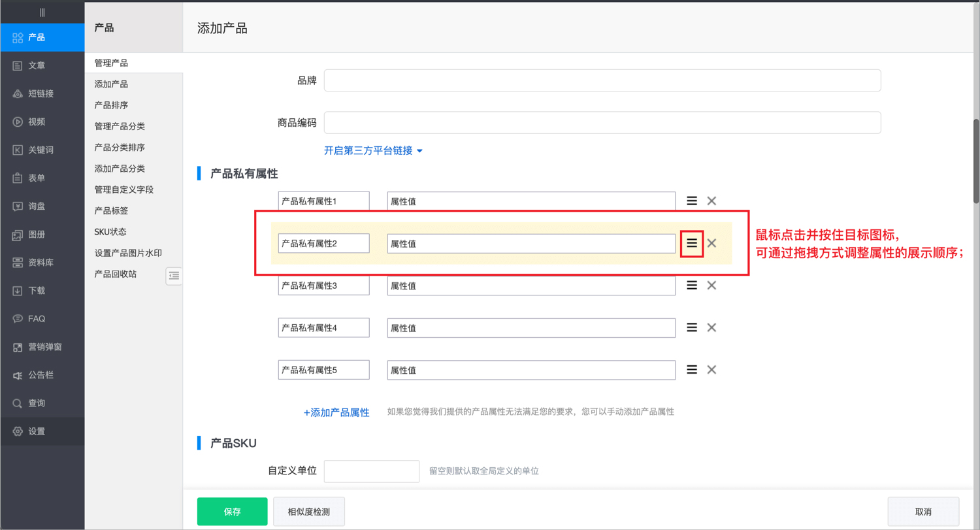The image size is (980, 530).
Task: Open 管理产品分类 menu item
Action: [x=120, y=126]
